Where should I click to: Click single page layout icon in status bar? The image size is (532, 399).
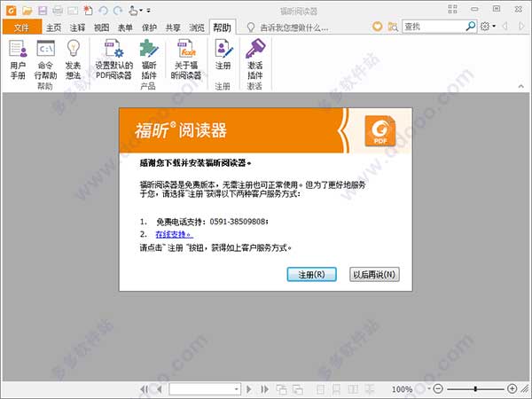[x=320, y=389]
